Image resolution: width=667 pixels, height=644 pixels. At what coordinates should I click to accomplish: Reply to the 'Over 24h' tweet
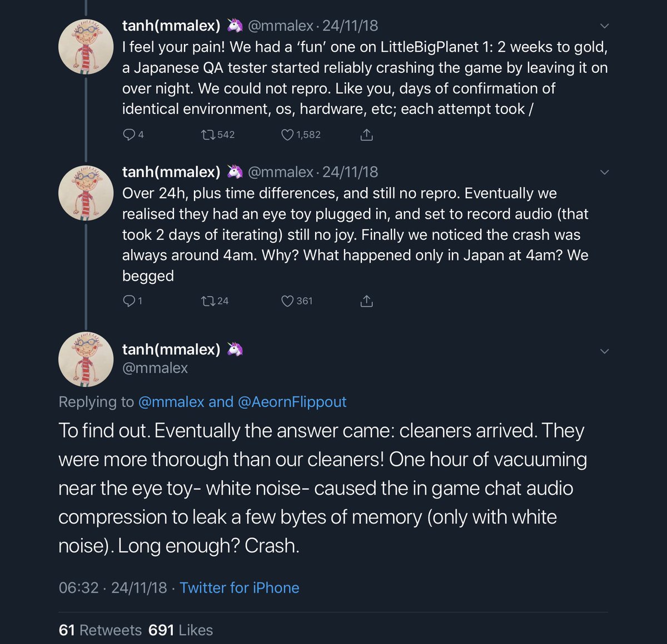tap(132, 301)
